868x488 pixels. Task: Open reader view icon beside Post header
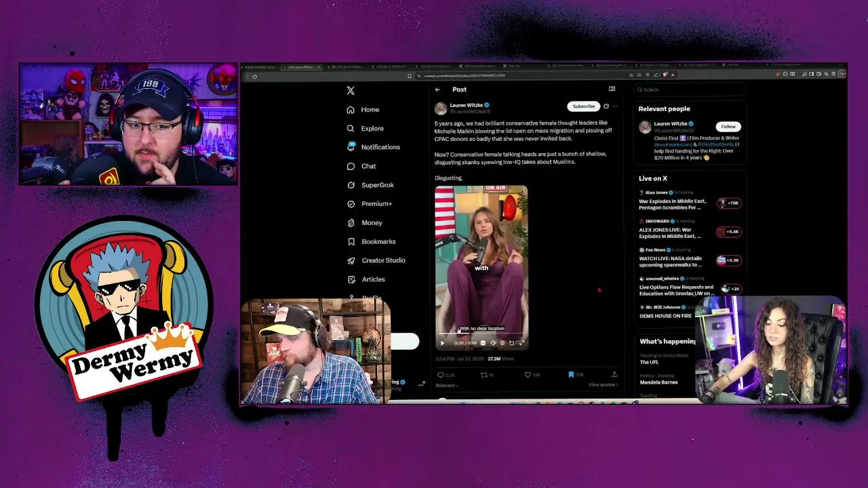point(612,89)
